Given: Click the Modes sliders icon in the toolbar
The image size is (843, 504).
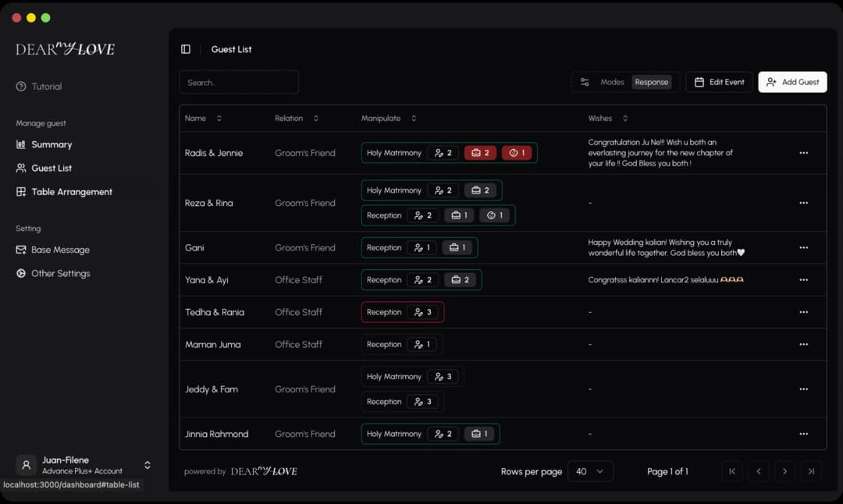Looking at the screenshot, I should pyautogui.click(x=585, y=81).
